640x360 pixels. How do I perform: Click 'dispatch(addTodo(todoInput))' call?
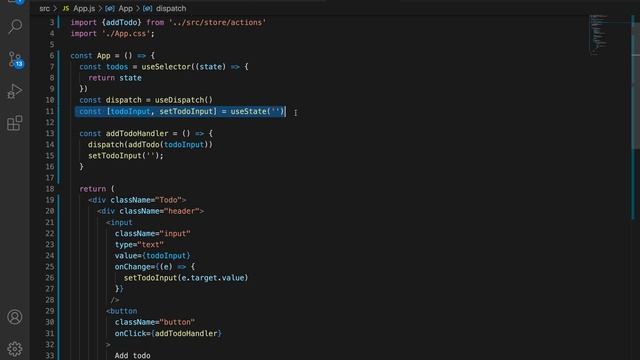[150, 144]
